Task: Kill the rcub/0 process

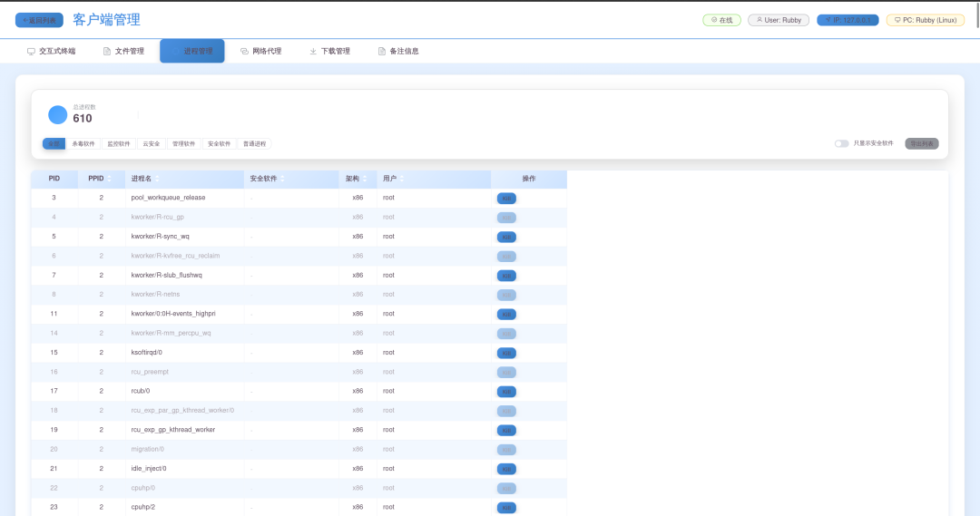Action: coord(506,393)
